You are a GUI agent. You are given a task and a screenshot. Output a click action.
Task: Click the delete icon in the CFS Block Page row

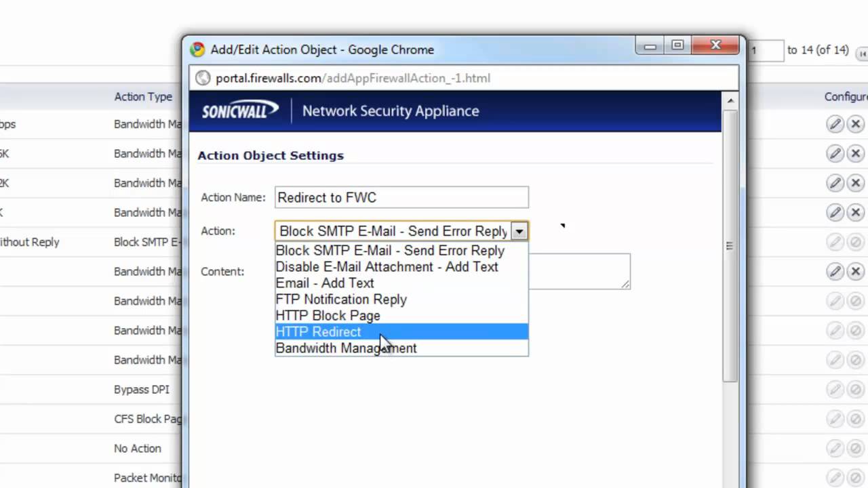[856, 419]
